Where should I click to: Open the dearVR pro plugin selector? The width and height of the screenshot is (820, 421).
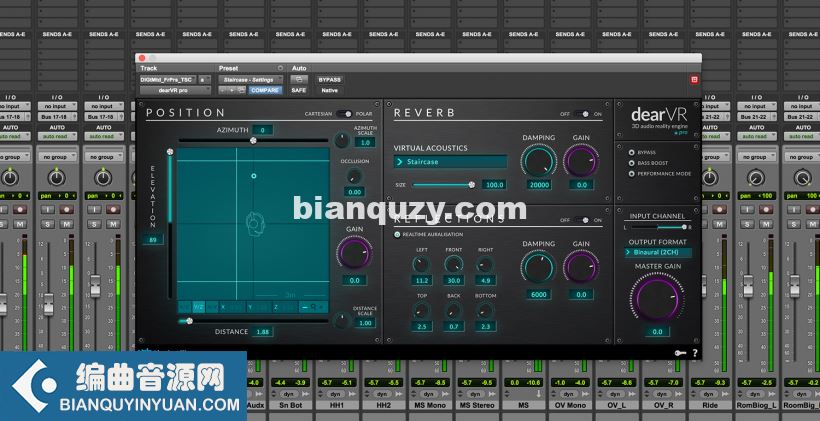click(175, 90)
